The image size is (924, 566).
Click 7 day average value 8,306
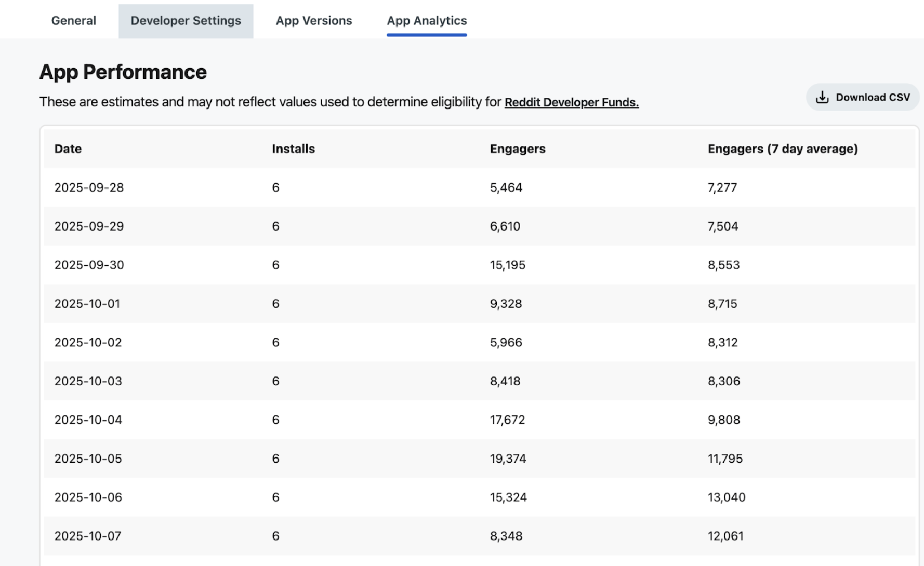[x=723, y=381]
